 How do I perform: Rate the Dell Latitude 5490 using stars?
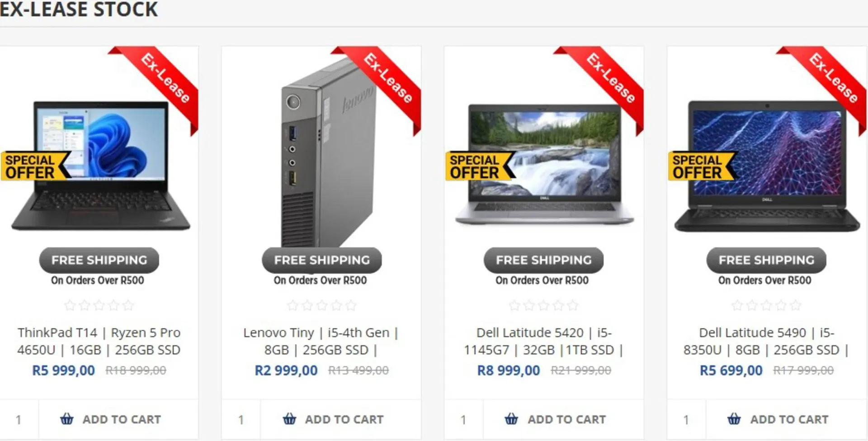(x=766, y=306)
